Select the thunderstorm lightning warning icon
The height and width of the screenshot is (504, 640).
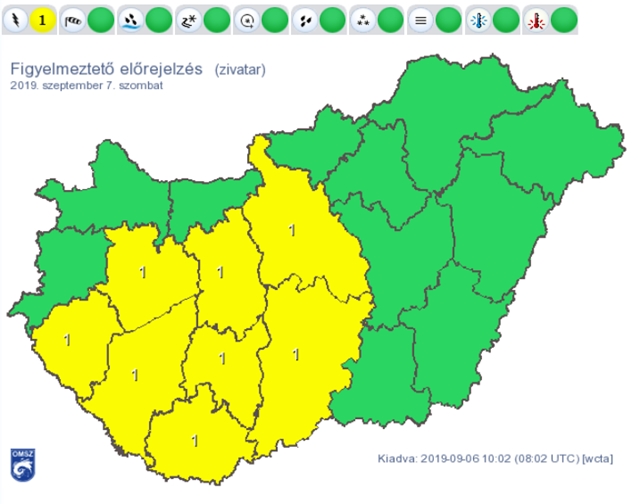pos(16,20)
